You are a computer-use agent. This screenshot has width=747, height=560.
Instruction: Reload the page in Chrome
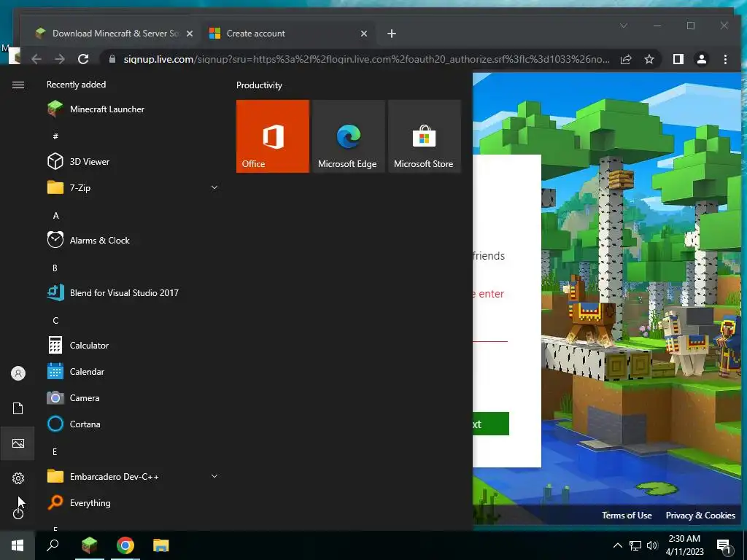pyautogui.click(x=83, y=59)
